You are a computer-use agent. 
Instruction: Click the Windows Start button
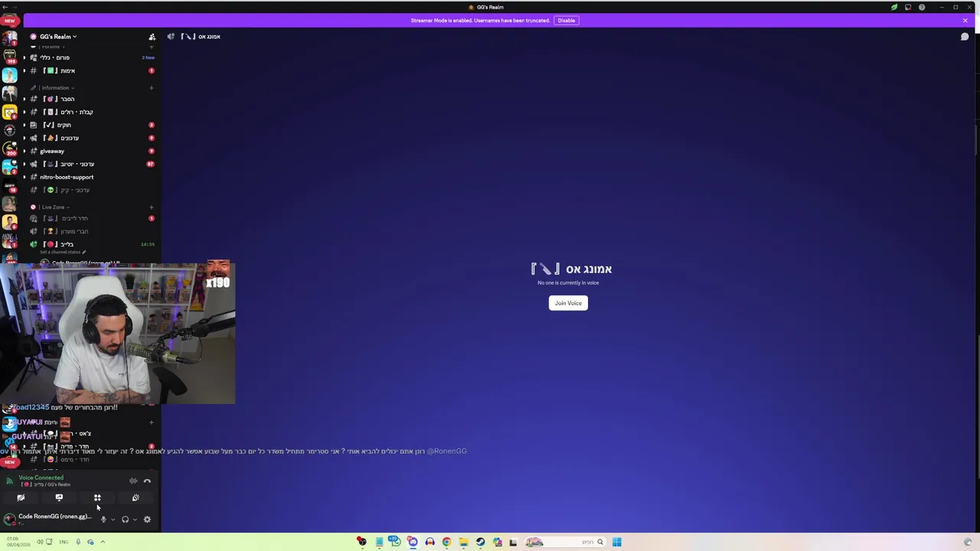616,542
